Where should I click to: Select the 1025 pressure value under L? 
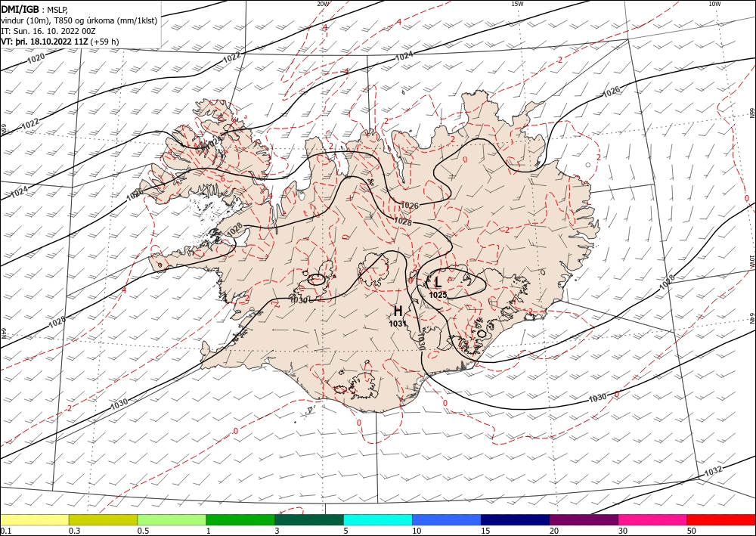pos(438,295)
